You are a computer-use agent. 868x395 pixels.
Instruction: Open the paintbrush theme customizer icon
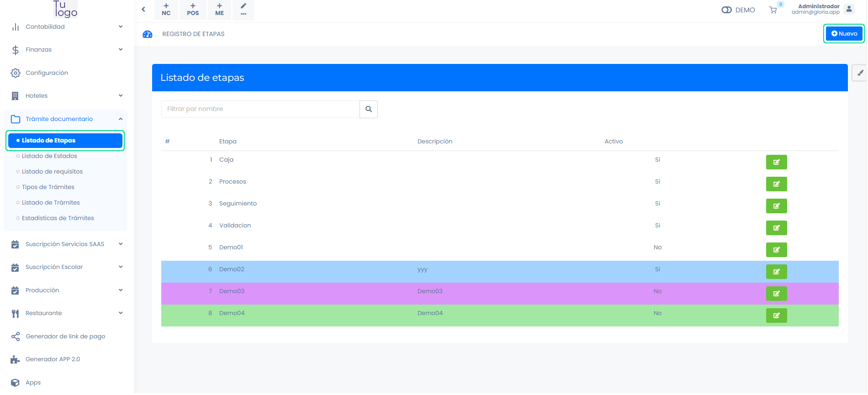860,73
